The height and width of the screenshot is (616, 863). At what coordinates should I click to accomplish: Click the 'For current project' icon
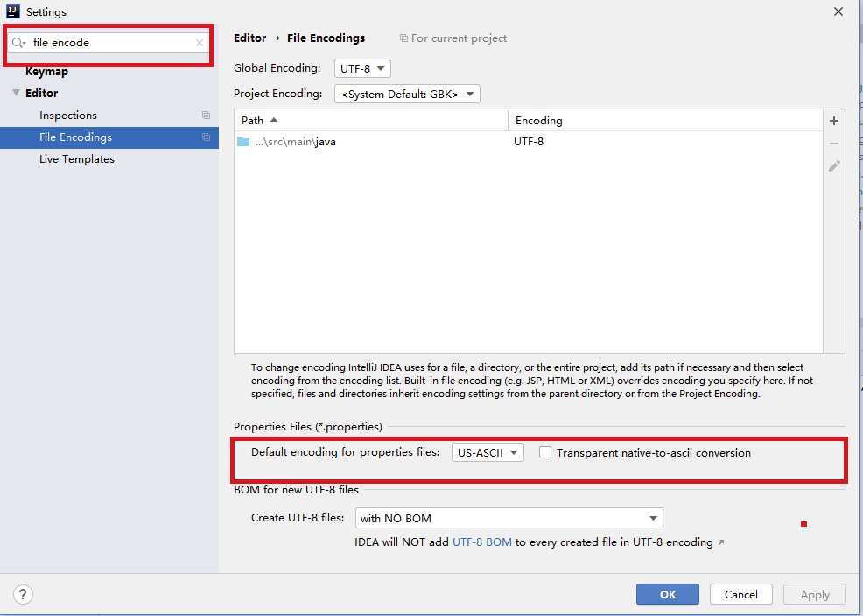tap(403, 38)
